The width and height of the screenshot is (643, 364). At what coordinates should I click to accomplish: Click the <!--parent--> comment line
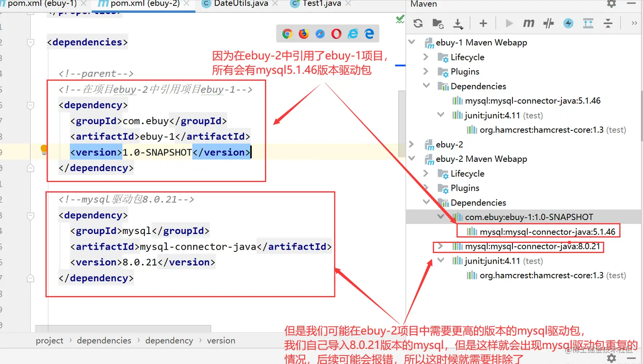96,73
